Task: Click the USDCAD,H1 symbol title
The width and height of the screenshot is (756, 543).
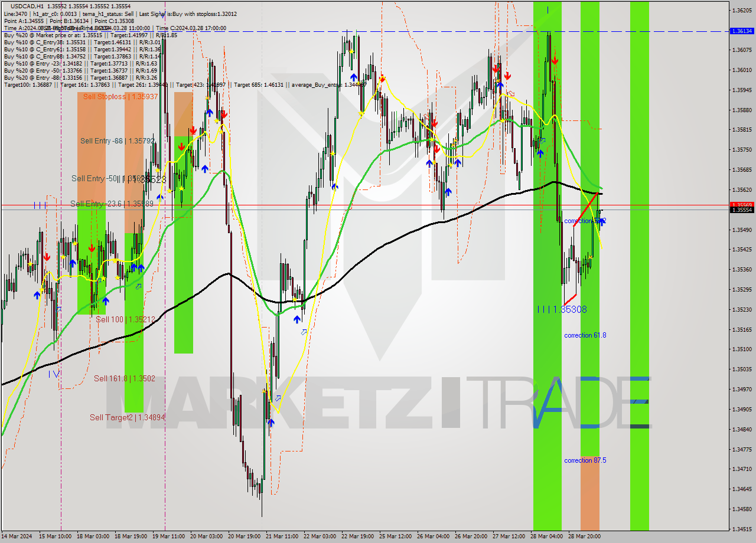Action: coord(28,6)
